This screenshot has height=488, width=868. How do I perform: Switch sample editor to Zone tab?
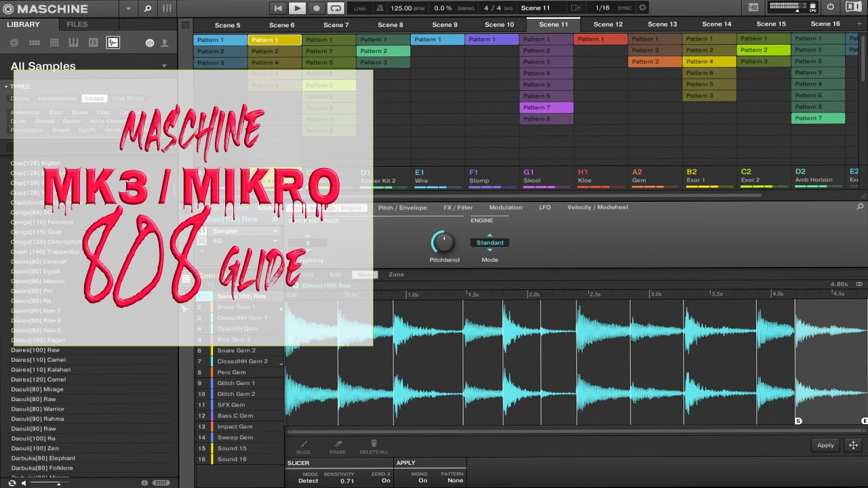[x=396, y=274]
